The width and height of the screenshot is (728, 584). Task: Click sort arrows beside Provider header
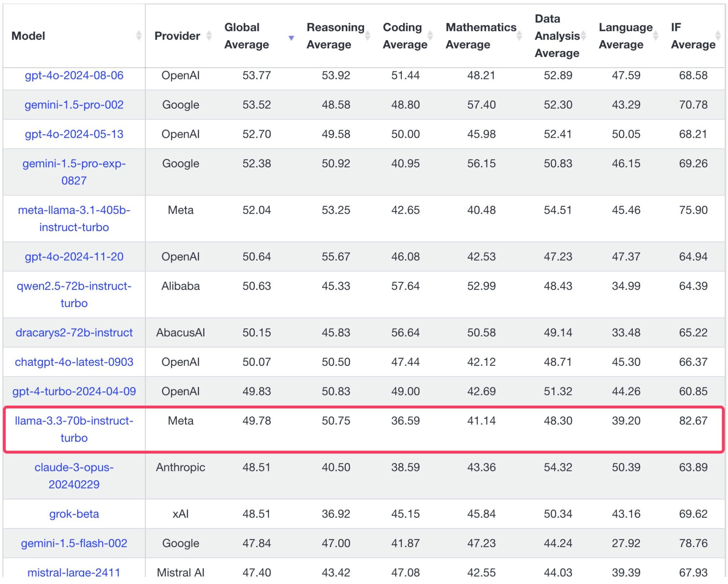pyautogui.click(x=209, y=36)
